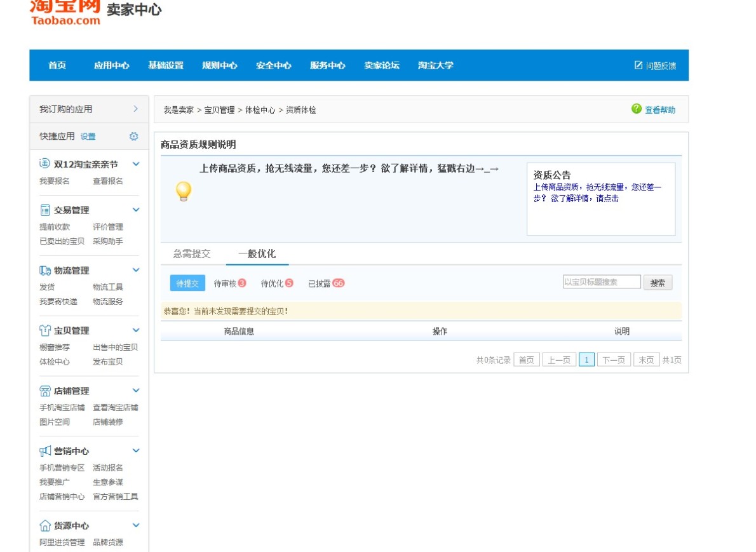
Task: Click the 设置 link beside 快捷应用
Action: [x=88, y=137]
